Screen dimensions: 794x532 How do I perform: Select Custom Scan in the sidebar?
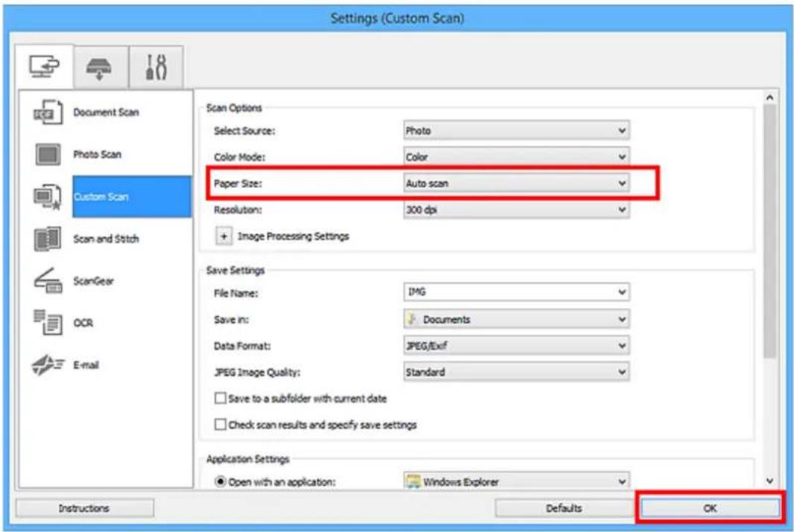tap(132, 197)
